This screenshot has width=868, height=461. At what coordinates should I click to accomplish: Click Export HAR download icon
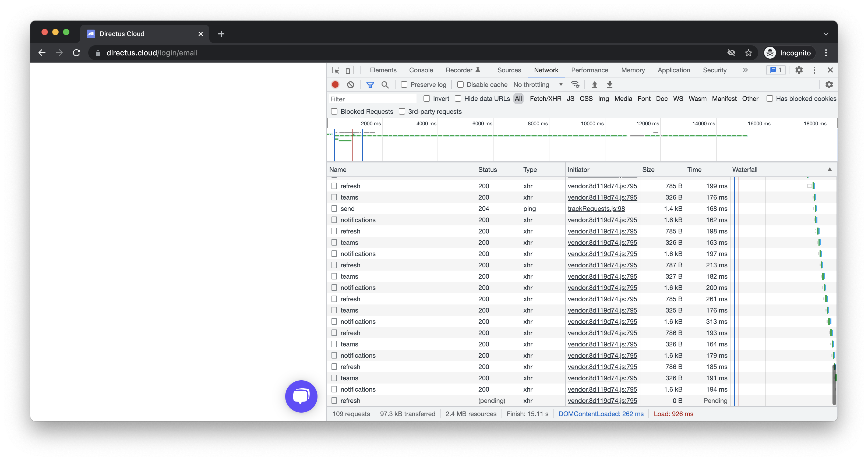tap(609, 84)
